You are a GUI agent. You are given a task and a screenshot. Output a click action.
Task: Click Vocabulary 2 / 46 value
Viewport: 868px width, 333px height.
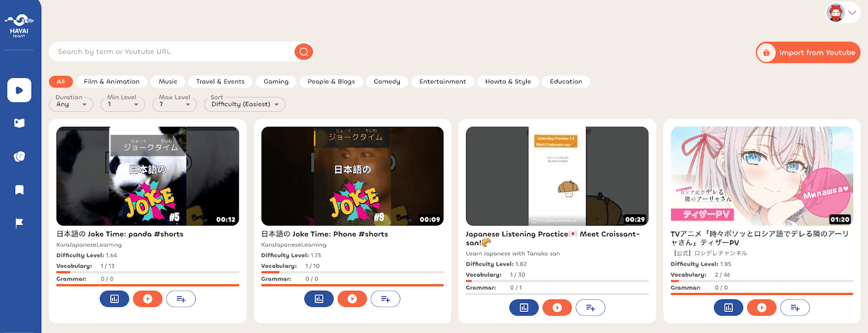[723, 275]
